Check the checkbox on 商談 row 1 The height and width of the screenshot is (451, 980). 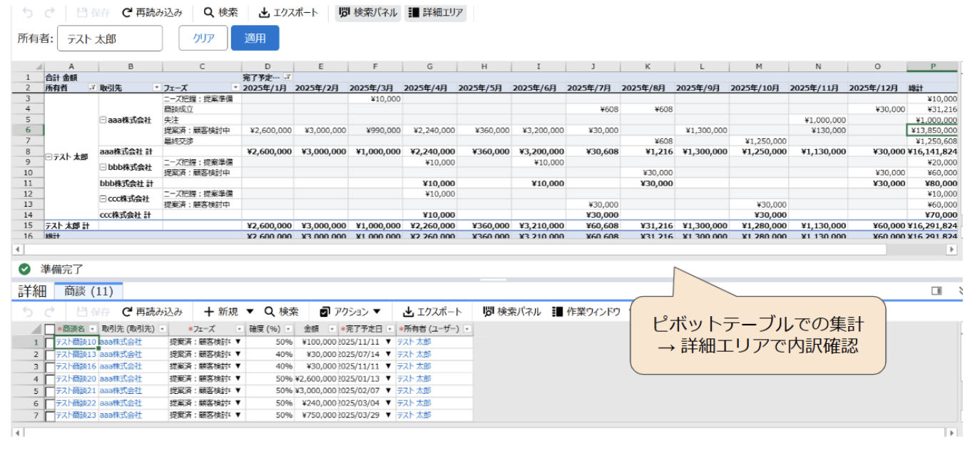[51, 341]
